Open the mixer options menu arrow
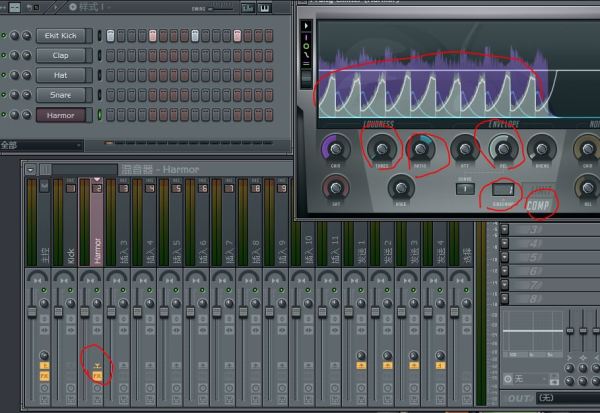 [31, 169]
